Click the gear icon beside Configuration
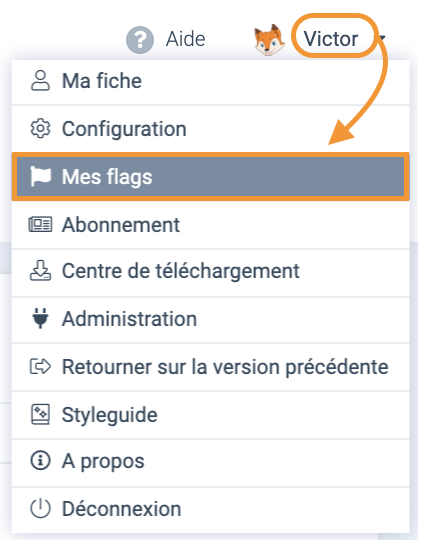Viewport: 422px width, 540px height. 40,129
